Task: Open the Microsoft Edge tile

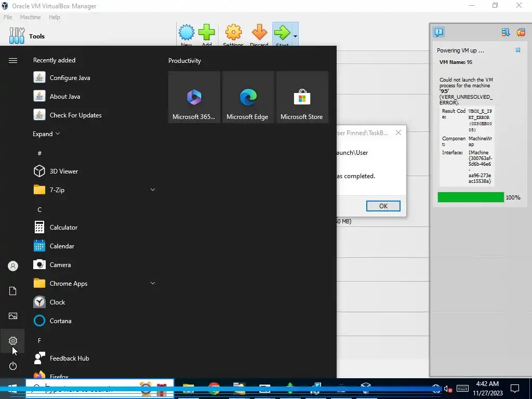Action: pyautogui.click(x=248, y=97)
